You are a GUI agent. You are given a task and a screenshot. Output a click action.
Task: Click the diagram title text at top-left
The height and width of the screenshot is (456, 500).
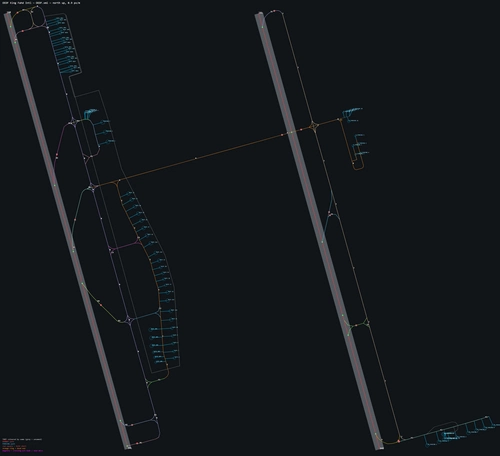point(41,3)
